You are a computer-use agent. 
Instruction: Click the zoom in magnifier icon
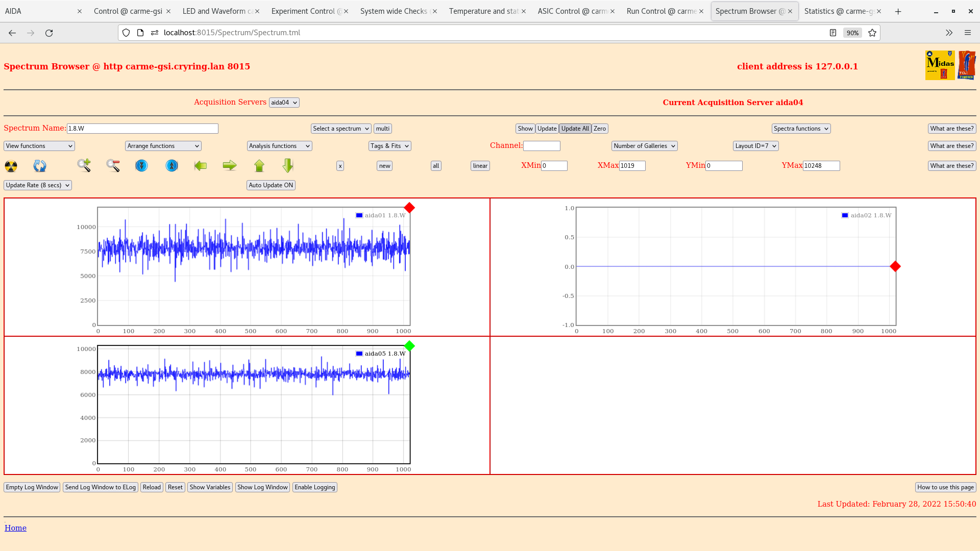click(84, 165)
